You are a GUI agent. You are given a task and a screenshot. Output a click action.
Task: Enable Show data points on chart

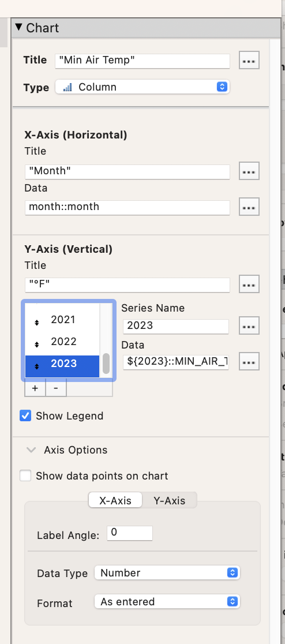[25, 475]
